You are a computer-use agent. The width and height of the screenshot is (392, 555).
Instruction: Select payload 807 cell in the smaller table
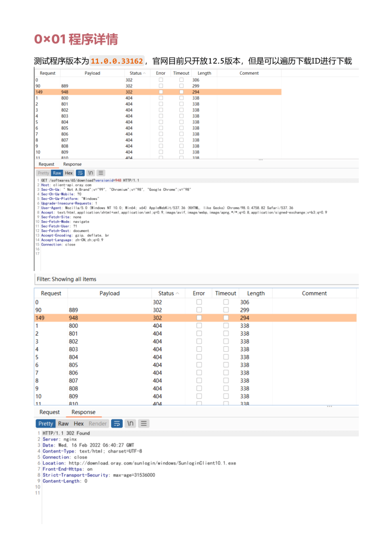tap(64, 140)
